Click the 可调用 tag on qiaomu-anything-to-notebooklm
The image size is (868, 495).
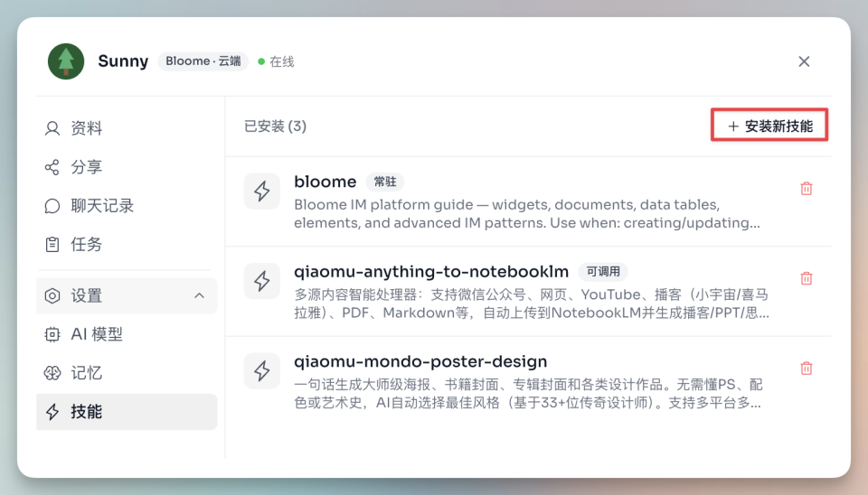[603, 272]
